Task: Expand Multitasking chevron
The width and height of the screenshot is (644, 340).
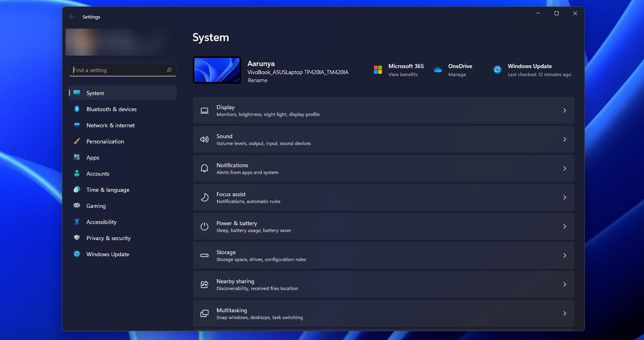Action: [x=565, y=313]
